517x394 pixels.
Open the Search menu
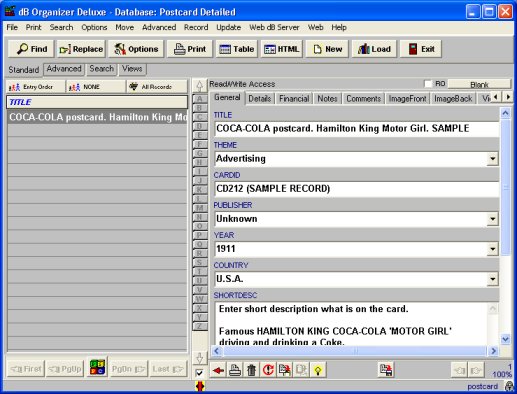click(x=61, y=27)
